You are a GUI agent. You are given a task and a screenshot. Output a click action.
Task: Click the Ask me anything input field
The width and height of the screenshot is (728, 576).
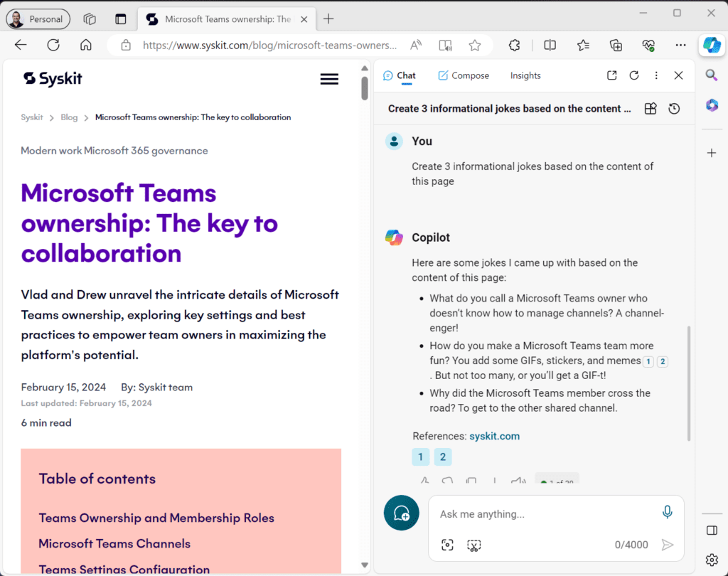pyautogui.click(x=545, y=514)
